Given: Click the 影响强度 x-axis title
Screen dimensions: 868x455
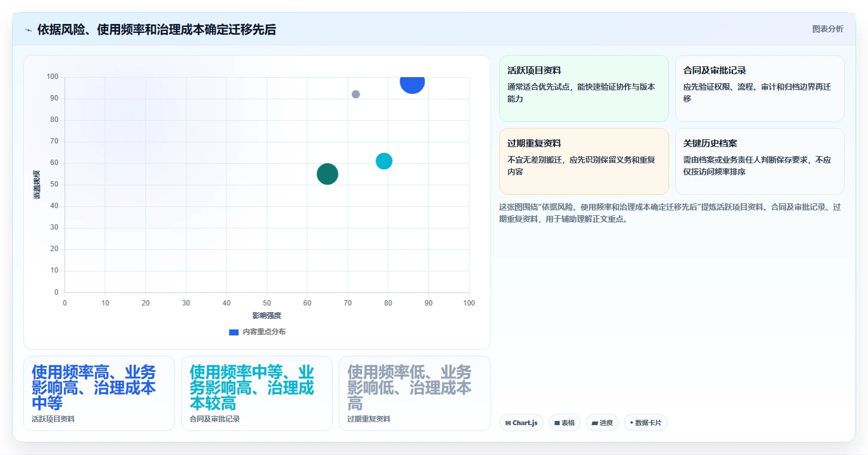Looking at the screenshot, I should (x=266, y=316).
